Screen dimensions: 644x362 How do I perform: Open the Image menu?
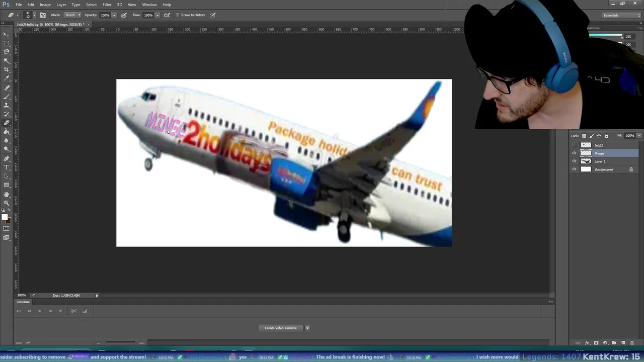click(45, 5)
